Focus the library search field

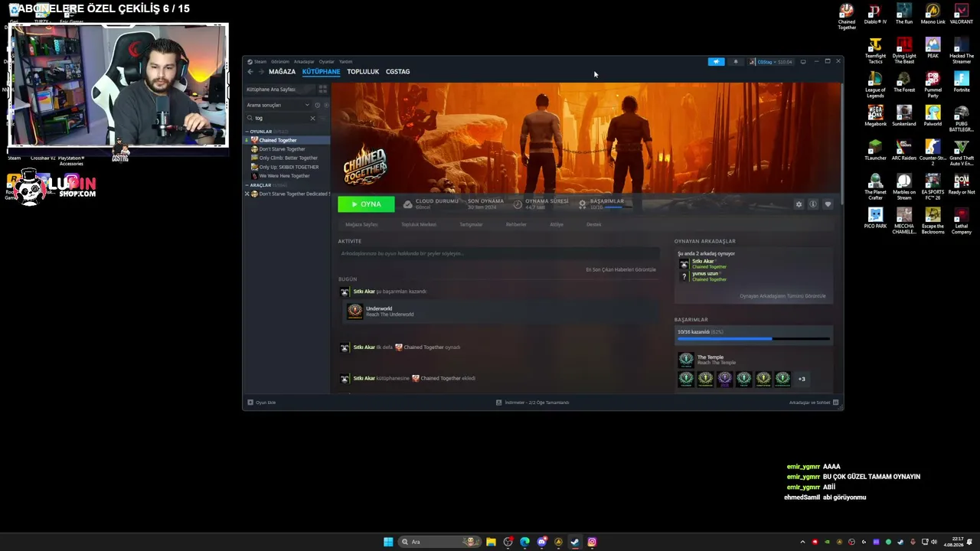[282, 118]
